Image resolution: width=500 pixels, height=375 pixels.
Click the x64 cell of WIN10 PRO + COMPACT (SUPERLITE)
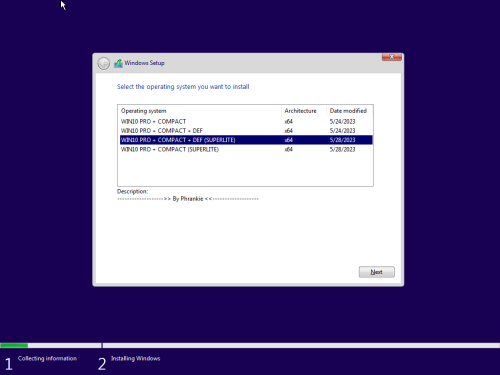point(288,149)
